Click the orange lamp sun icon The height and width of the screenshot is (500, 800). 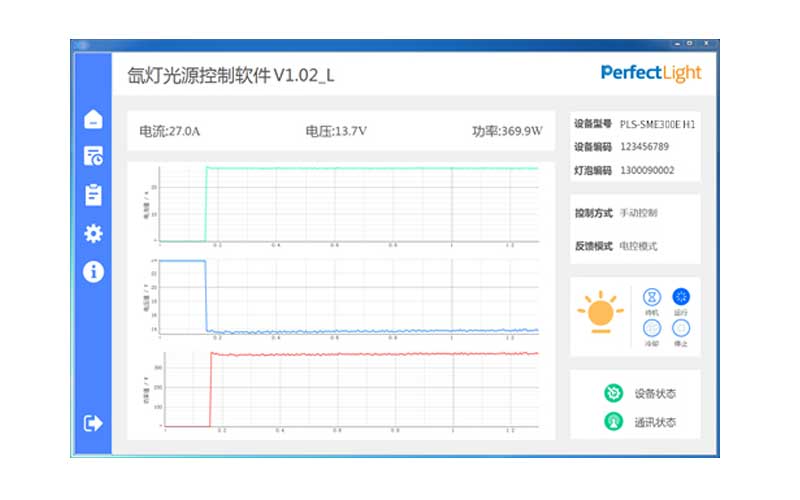pyautogui.click(x=600, y=313)
